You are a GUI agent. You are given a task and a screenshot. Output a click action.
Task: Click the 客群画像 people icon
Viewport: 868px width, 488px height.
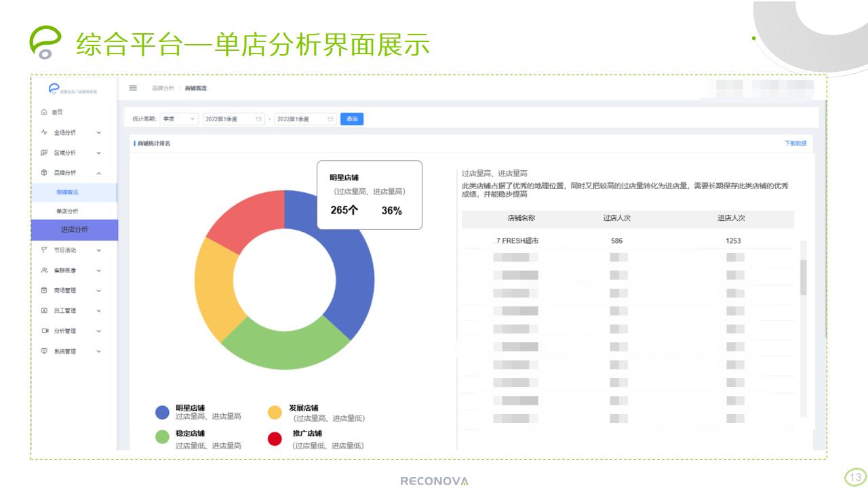point(44,270)
